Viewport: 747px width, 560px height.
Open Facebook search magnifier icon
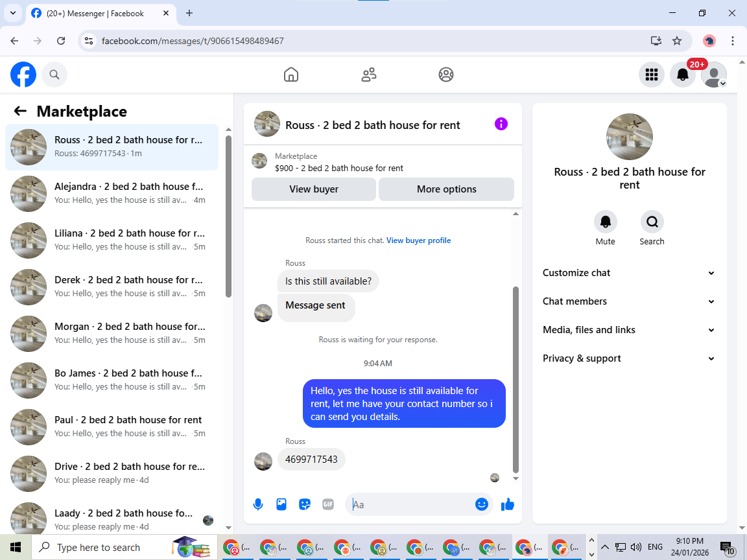[54, 75]
